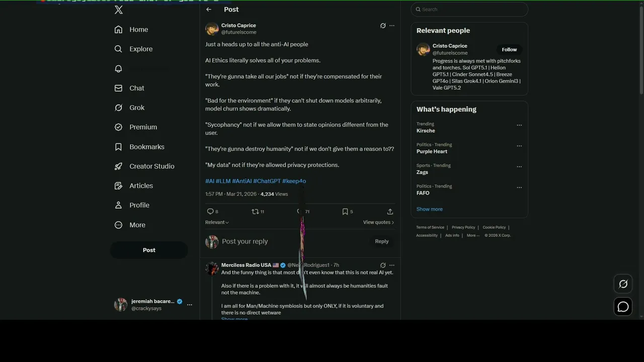Click the Articles sidebar icon
Image resolution: width=644 pixels, height=362 pixels.
118,186
